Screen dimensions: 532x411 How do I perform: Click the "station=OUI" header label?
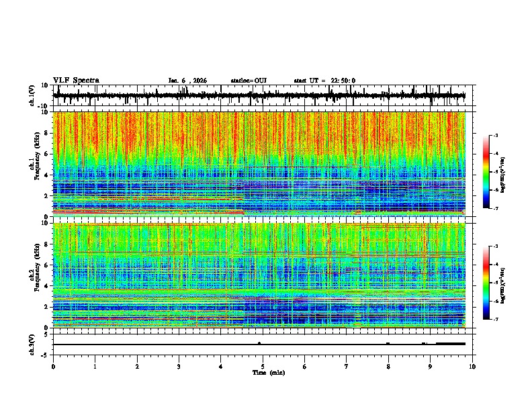click(x=249, y=81)
